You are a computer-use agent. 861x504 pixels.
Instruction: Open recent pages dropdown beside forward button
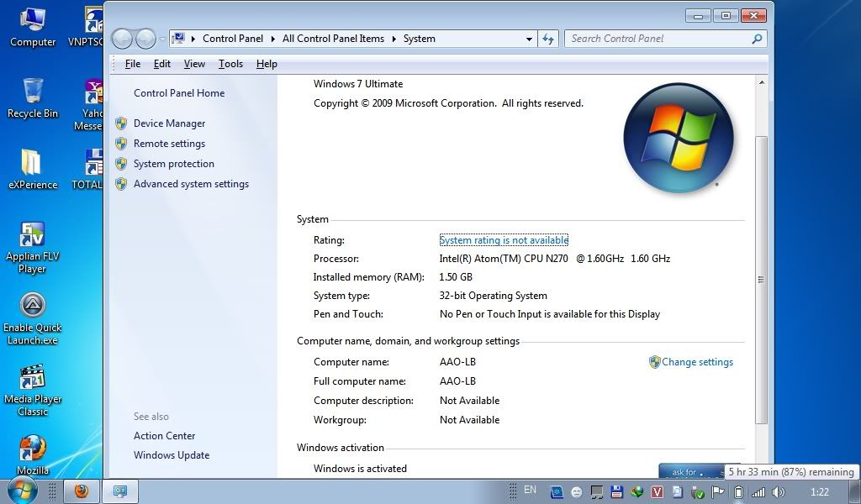pyautogui.click(x=162, y=39)
